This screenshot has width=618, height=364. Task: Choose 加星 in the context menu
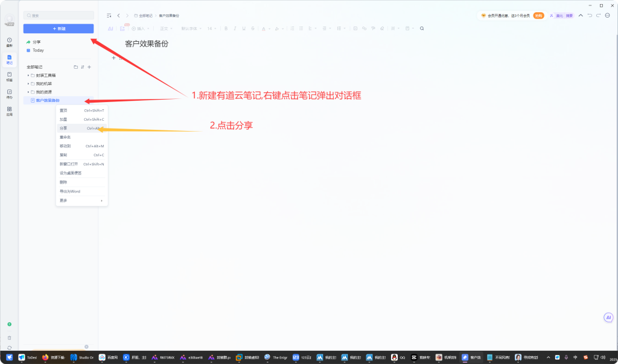[x=82, y=120]
